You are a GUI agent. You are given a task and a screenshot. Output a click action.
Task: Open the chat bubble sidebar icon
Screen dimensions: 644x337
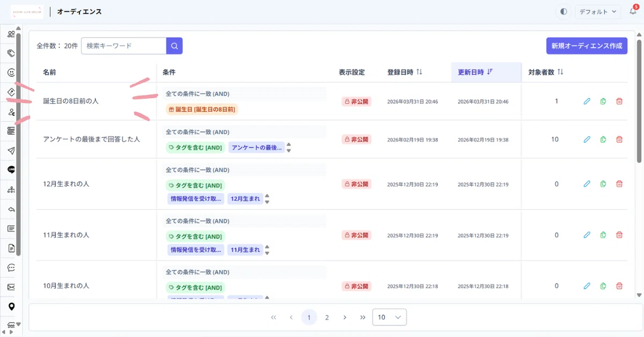11,267
